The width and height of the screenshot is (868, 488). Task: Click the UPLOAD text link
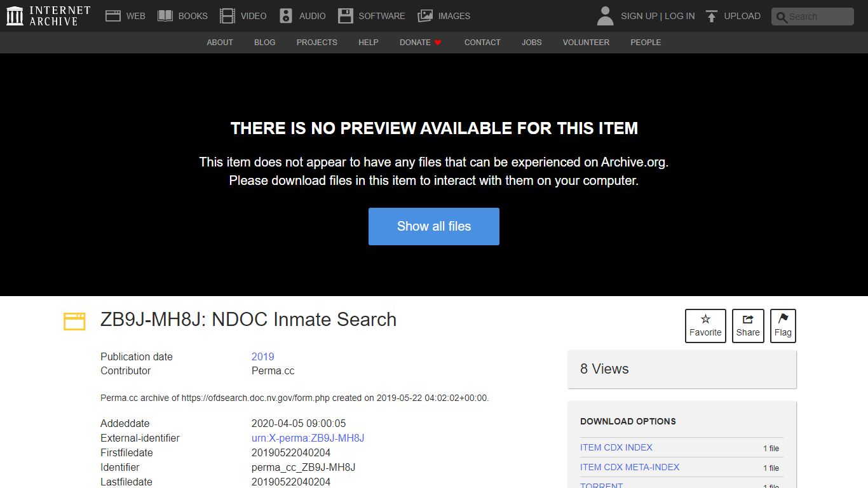[x=742, y=16]
